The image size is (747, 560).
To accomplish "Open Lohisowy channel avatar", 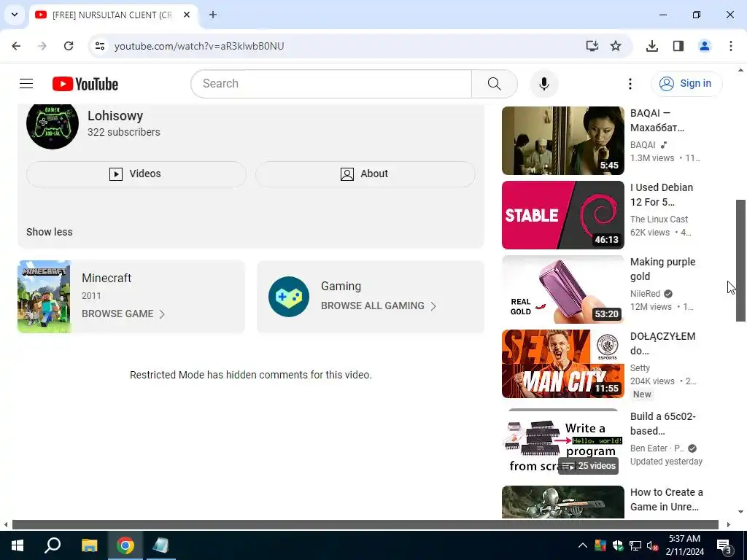I will point(53,124).
